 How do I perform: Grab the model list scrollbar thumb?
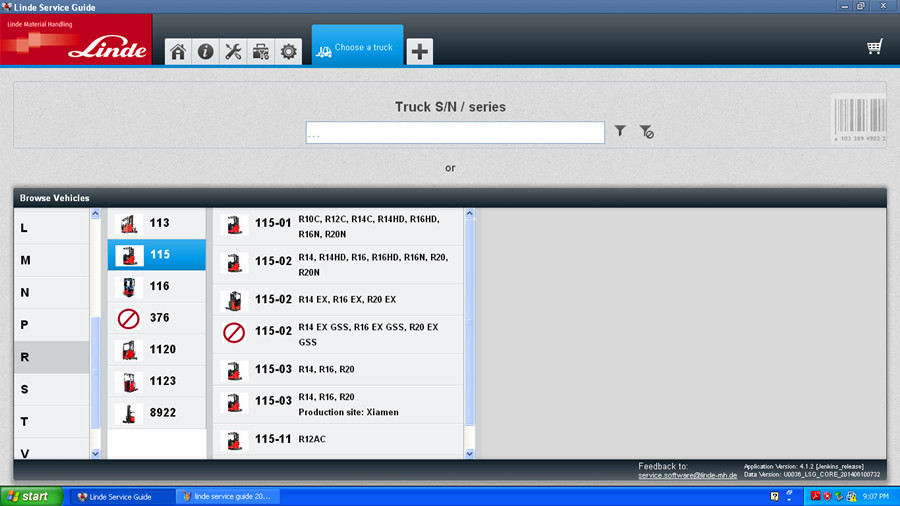tap(470, 322)
